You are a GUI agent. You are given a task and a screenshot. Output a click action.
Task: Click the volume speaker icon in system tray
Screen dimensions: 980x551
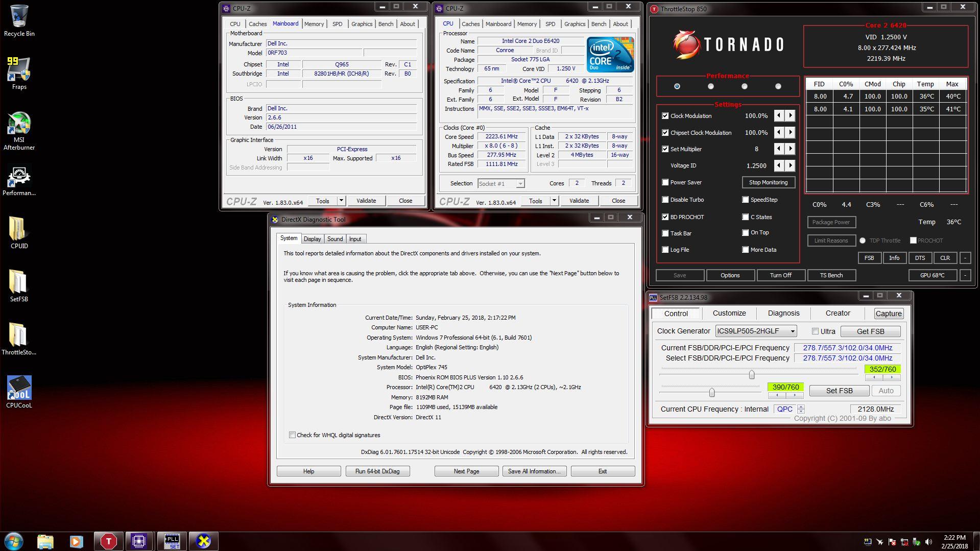pos(928,542)
